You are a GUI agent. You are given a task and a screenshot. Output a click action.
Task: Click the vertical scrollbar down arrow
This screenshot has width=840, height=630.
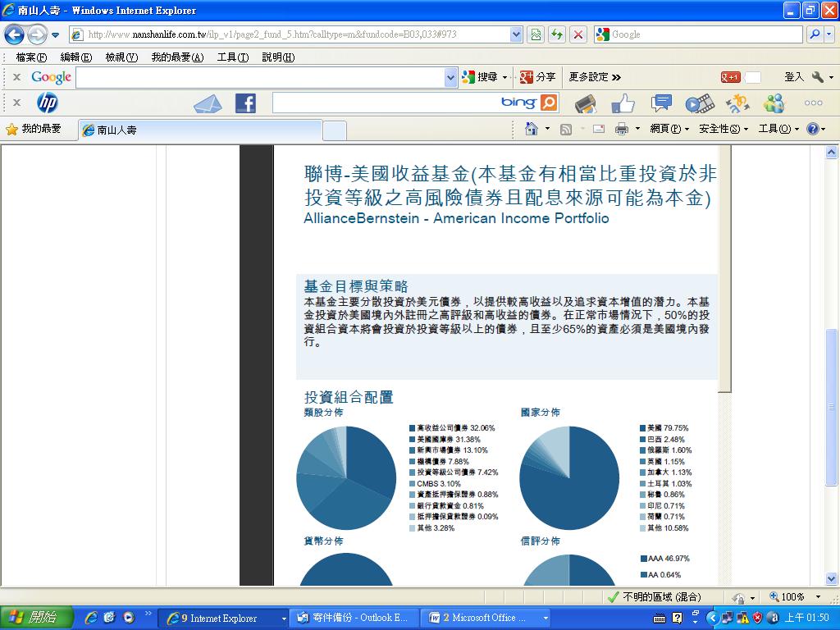coord(832,578)
